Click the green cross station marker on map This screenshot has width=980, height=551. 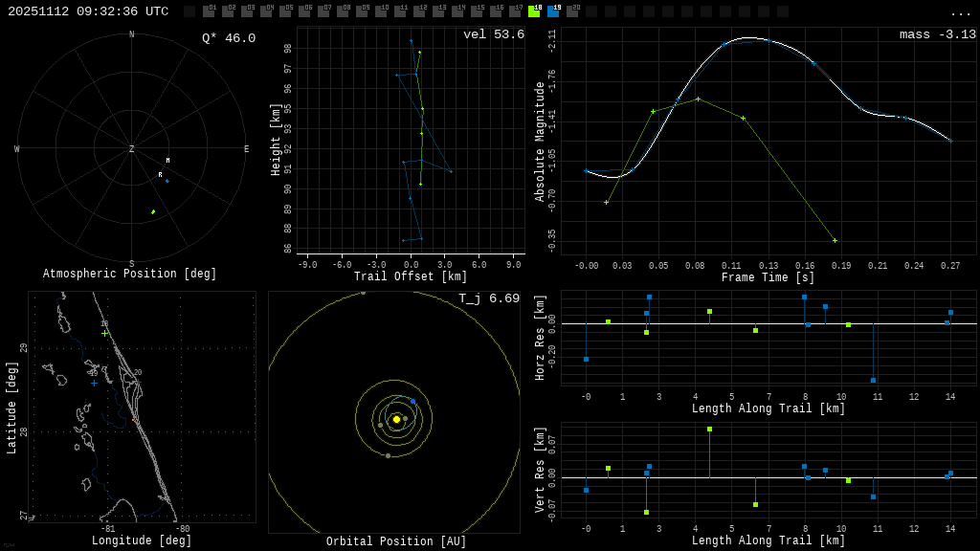(105, 333)
